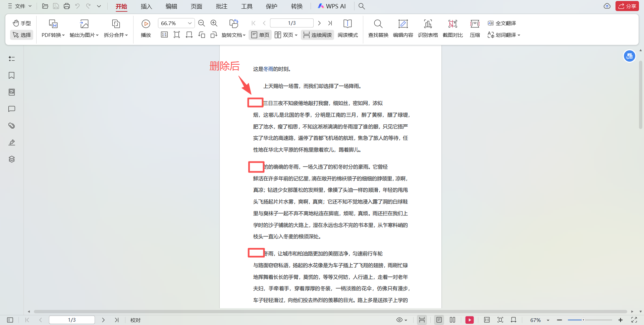644x325 pixels.
Task: Switch to the 插入 ribbon tab
Action: [146, 6]
